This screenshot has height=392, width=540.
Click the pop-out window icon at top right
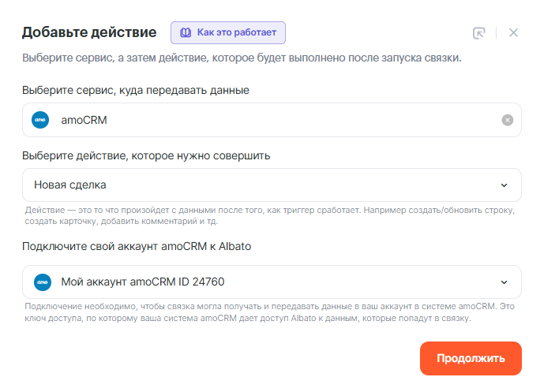tap(478, 33)
